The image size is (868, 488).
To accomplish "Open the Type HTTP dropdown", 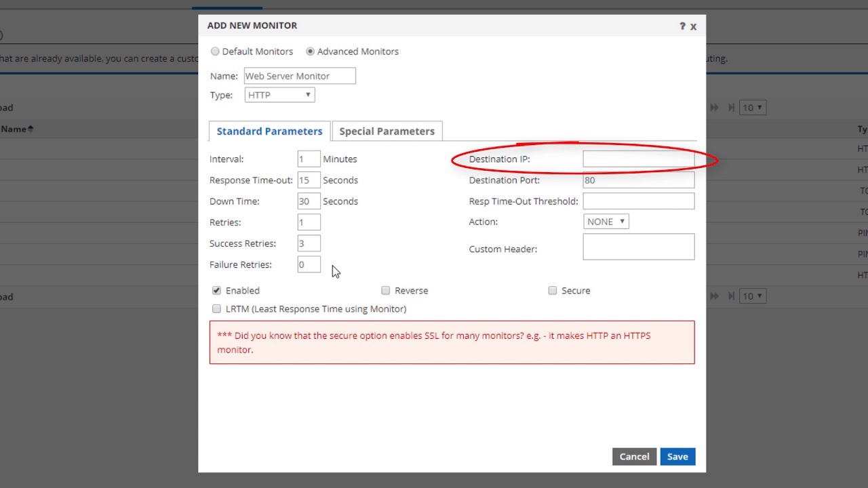I will (279, 95).
